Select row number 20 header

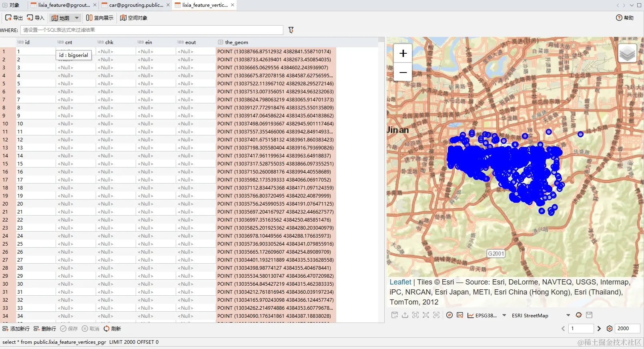[x=8, y=204]
